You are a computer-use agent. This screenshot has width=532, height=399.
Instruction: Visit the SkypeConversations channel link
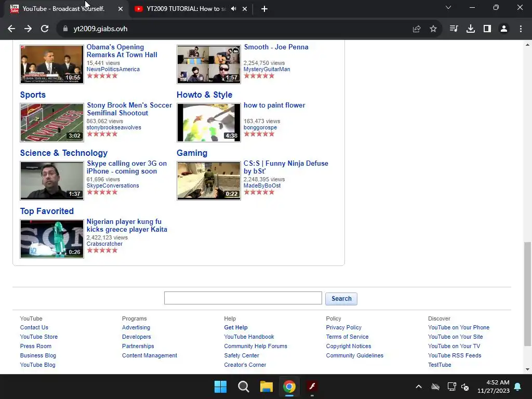coord(113,185)
